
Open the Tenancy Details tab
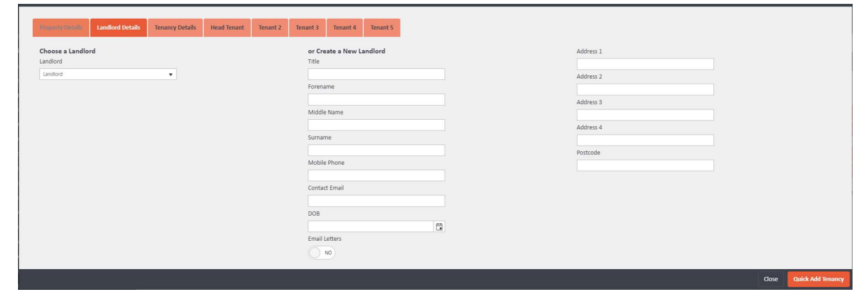[175, 28]
